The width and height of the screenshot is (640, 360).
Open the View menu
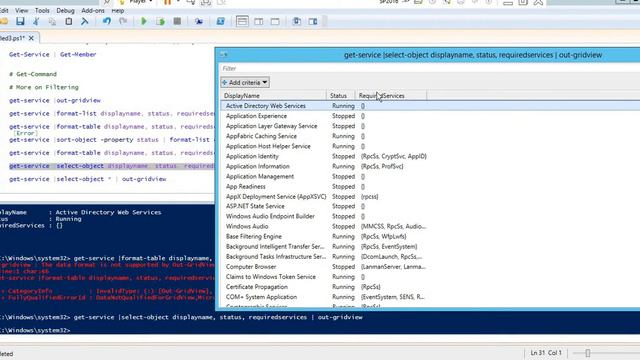coord(22,11)
